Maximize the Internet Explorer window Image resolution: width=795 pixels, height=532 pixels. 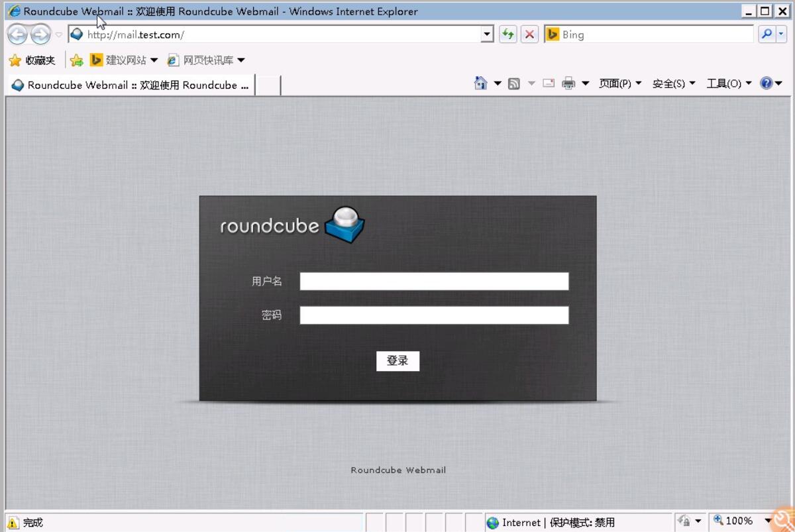point(765,11)
